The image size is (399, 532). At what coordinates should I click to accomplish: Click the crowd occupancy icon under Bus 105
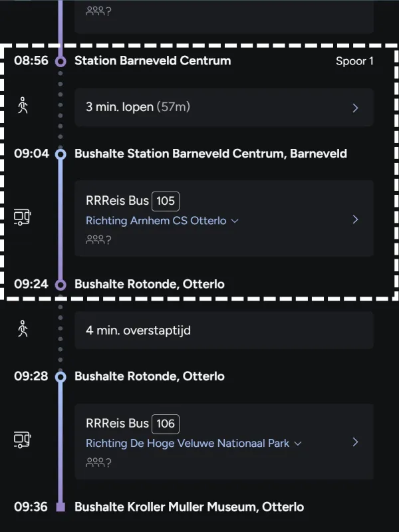98,240
